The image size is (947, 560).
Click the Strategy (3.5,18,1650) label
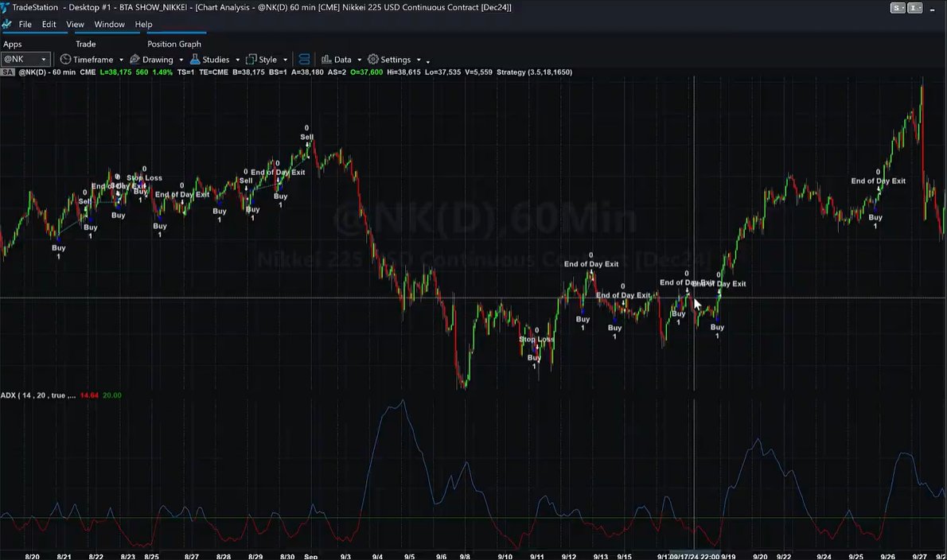click(534, 72)
